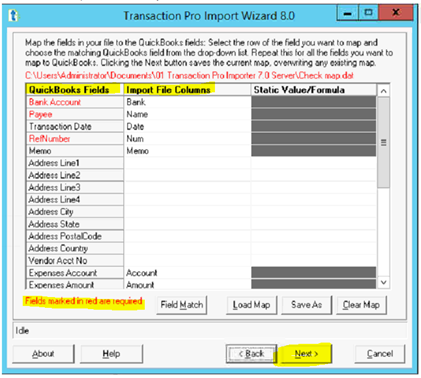Select the Address Line1 field row
Screen dimensions: 421x378
click(x=75, y=163)
